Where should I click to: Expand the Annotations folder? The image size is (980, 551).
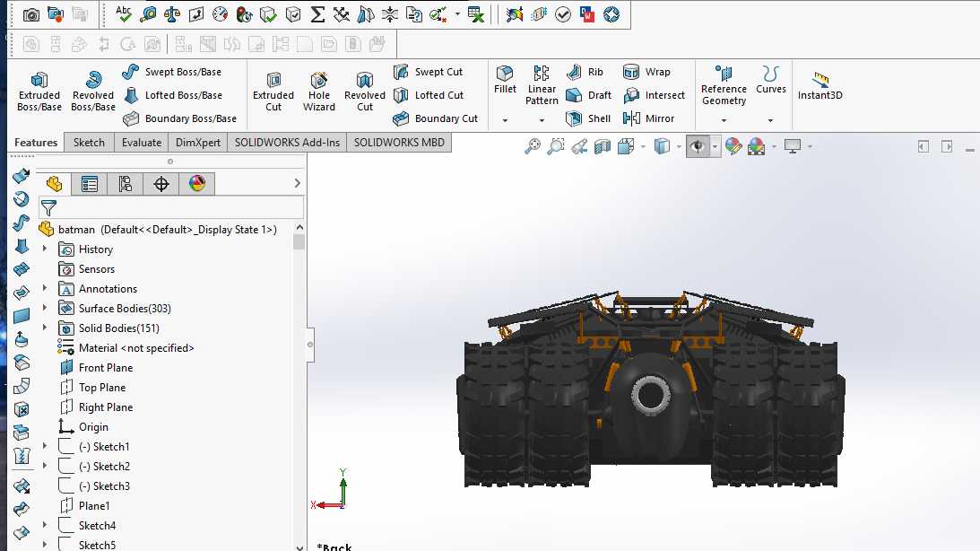tap(45, 288)
